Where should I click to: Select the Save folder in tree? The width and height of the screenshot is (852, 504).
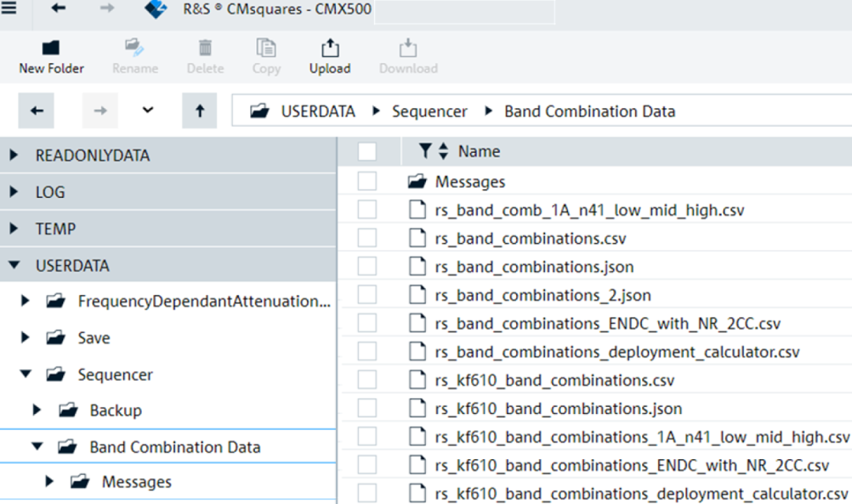[x=93, y=338]
